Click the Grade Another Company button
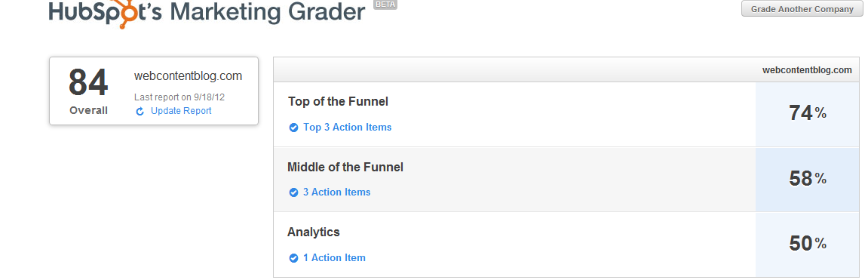Screen dimensions: 868x280 pos(802,9)
